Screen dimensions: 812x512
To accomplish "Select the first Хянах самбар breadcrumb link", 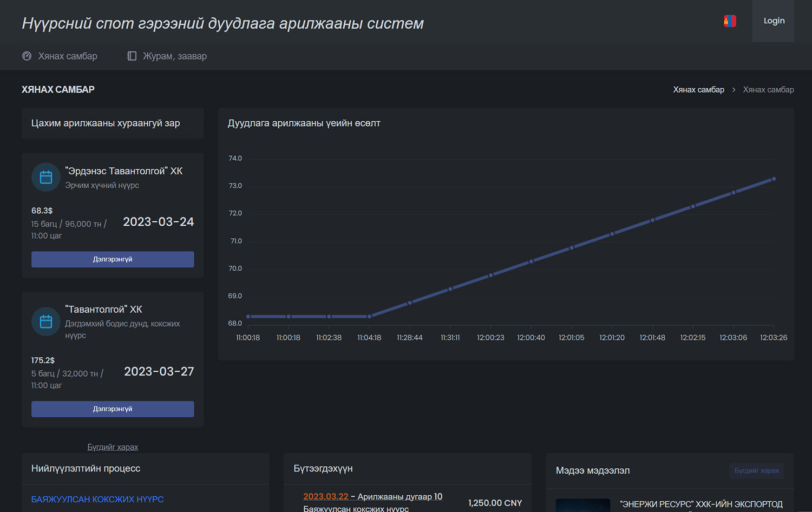I will (x=698, y=90).
